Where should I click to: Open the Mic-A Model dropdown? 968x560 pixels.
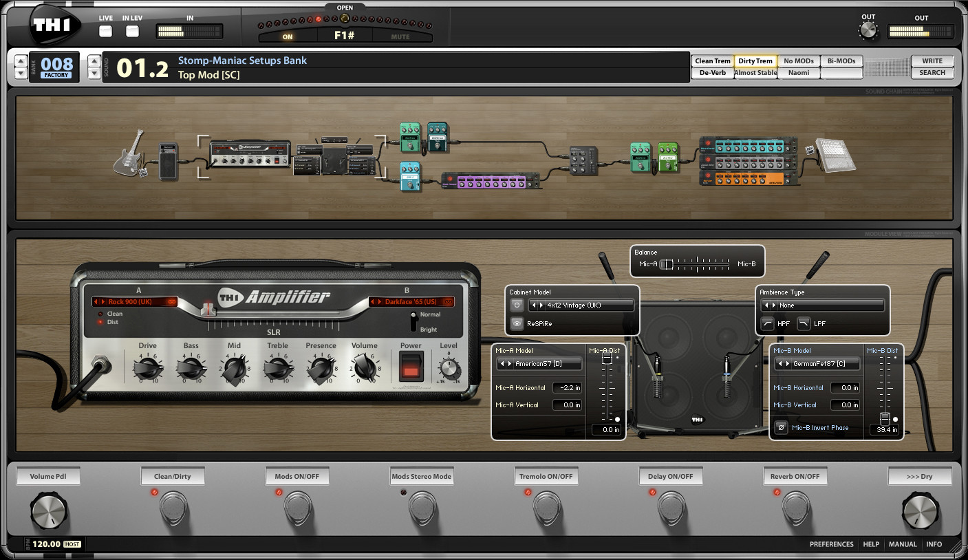(540, 364)
